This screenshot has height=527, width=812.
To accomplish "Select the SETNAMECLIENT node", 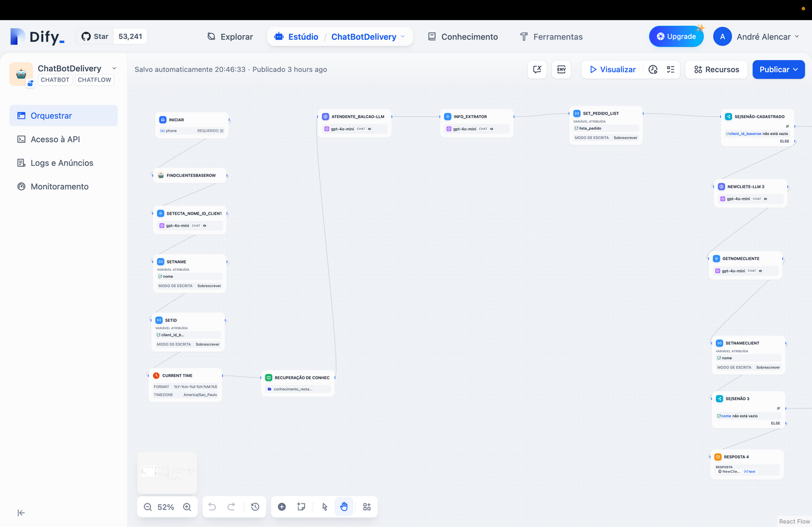I will point(749,355).
